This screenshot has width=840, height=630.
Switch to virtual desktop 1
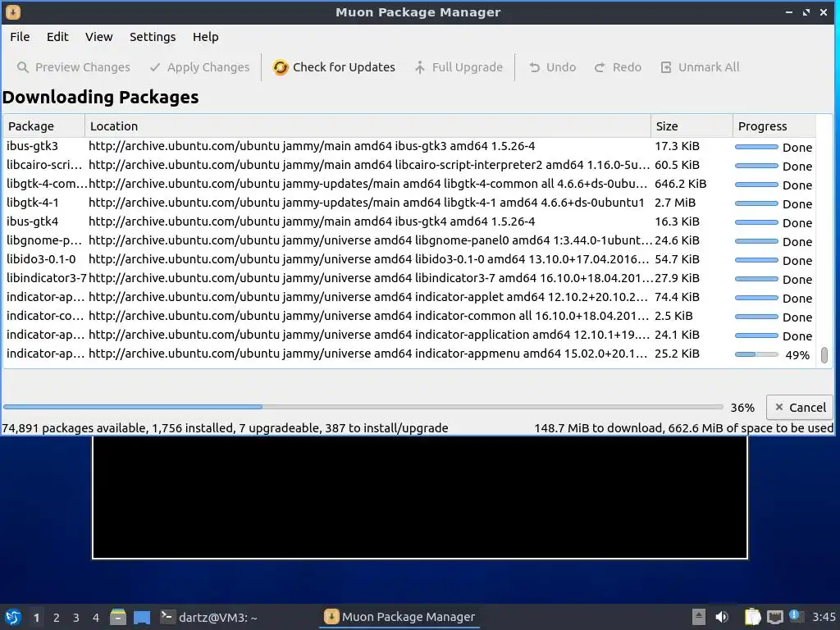tap(36, 618)
